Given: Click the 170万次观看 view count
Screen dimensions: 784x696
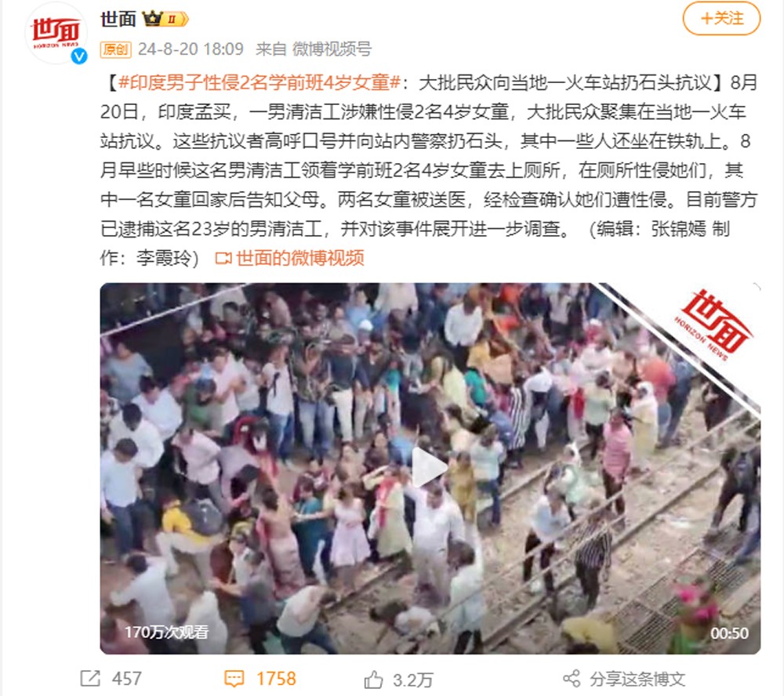Looking at the screenshot, I should 166,633.
